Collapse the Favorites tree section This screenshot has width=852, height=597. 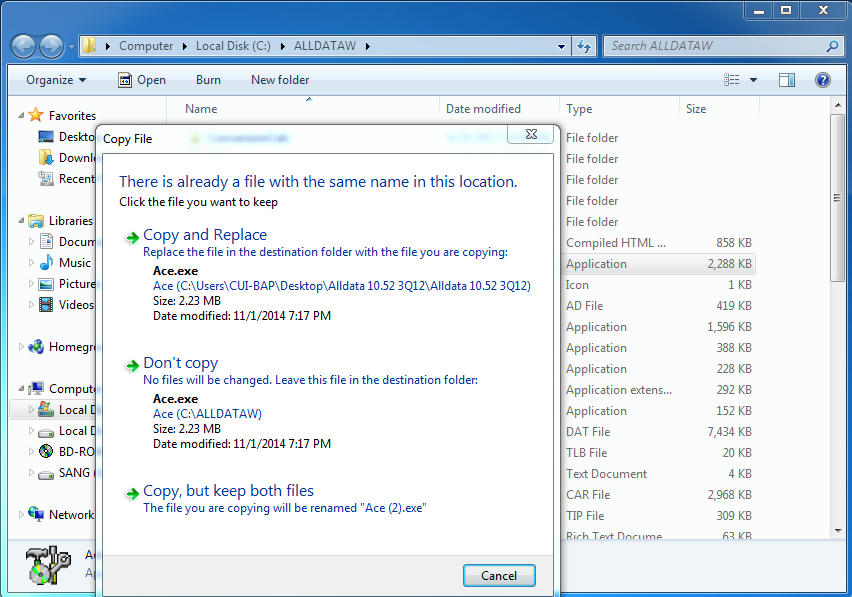coord(21,115)
